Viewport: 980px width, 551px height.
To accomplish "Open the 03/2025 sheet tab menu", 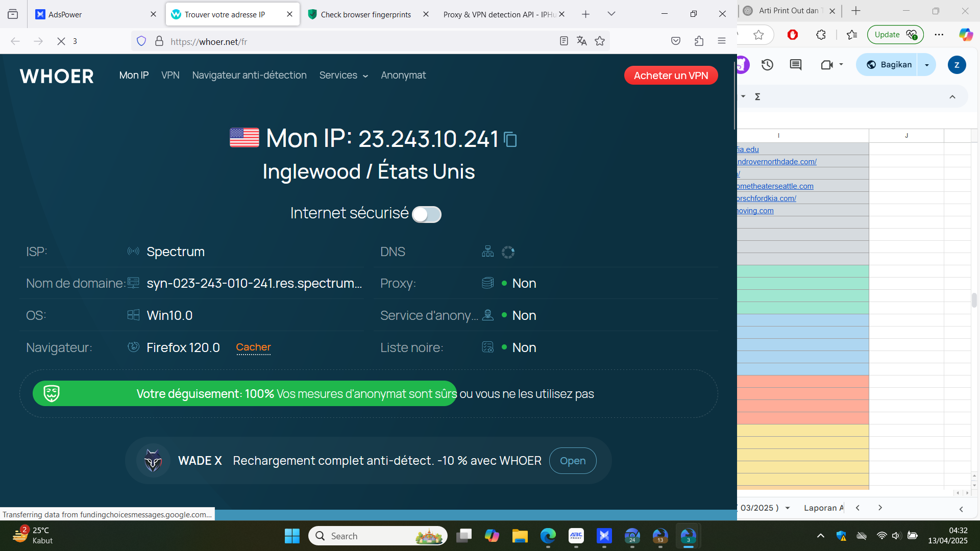I will [788, 508].
